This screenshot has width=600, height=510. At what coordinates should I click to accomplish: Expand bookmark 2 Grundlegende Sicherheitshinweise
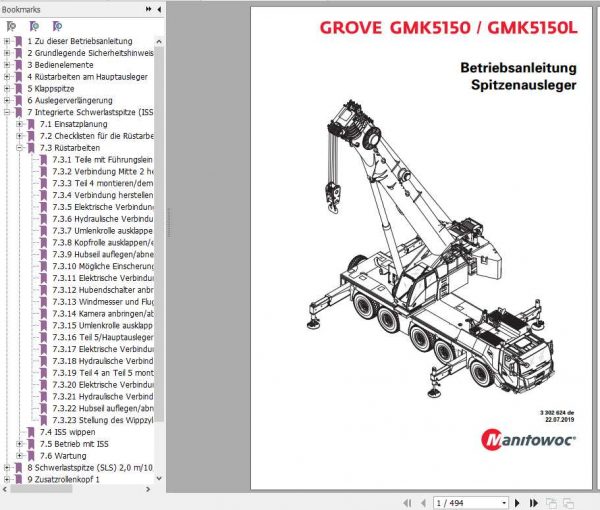tap(7, 53)
